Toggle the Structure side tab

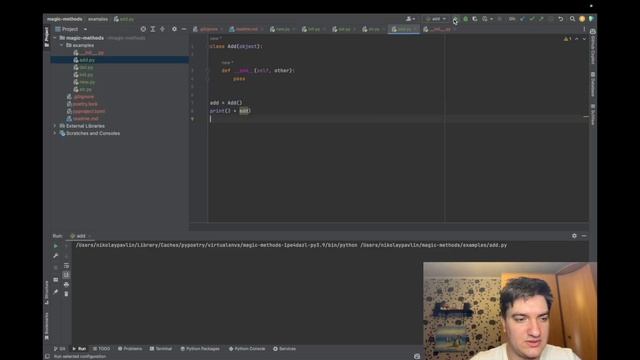point(47,292)
